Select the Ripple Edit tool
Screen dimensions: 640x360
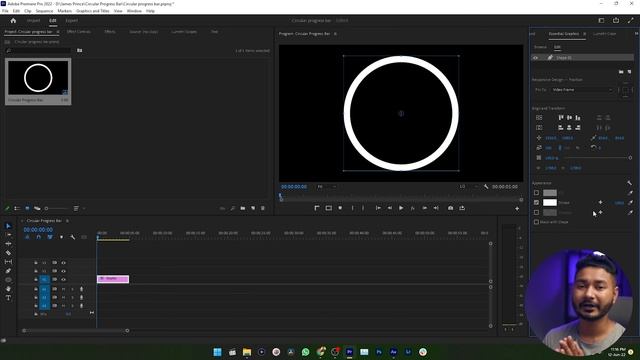(8, 244)
